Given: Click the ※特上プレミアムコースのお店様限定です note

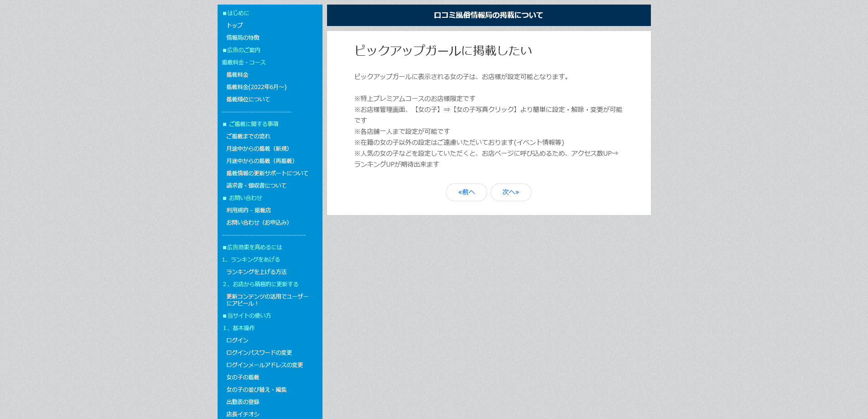Looking at the screenshot, I should [x=415, y=99].
